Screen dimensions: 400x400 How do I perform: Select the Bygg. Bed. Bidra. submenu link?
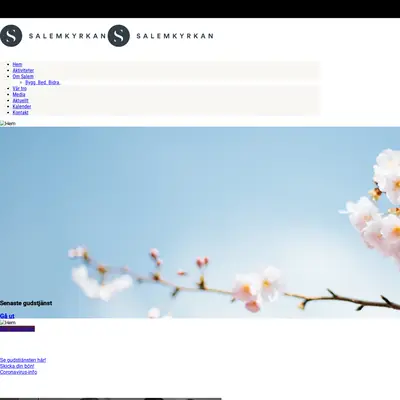(43, 82)
